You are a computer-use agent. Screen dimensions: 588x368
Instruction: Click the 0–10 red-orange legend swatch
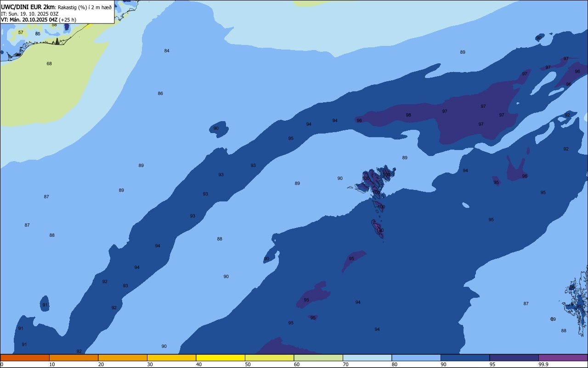(25, 357)
